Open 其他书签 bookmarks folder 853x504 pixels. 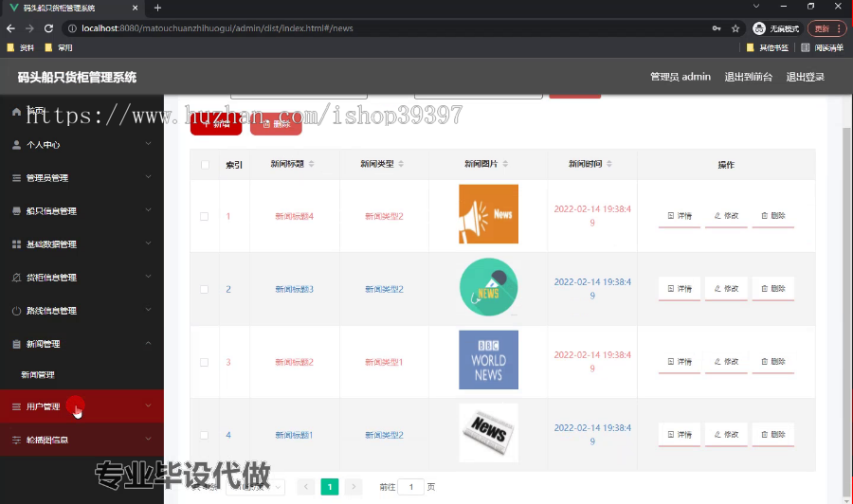768,48
